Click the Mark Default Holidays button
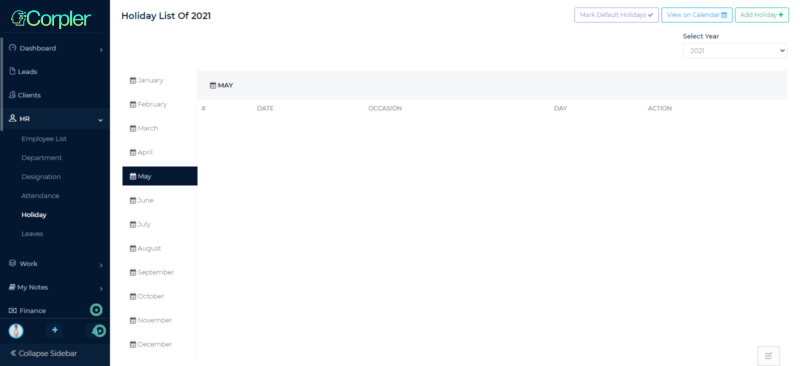This screenshot has height=366, width=800. coord(616,15)
